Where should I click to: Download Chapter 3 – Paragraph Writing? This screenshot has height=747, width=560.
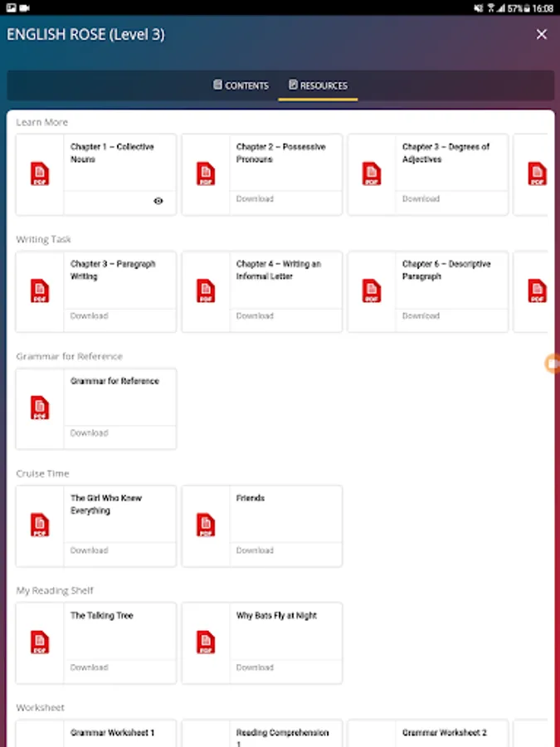coord(89,316)
